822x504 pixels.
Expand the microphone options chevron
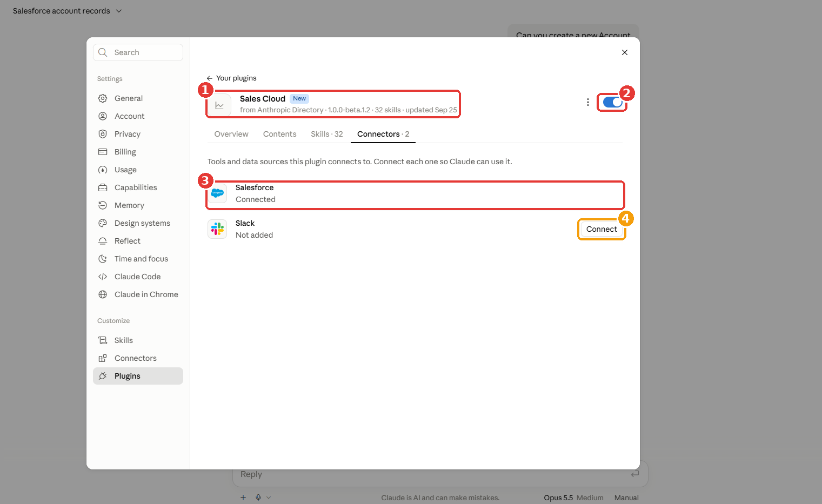pyautogui.click(x=269, y=498)
